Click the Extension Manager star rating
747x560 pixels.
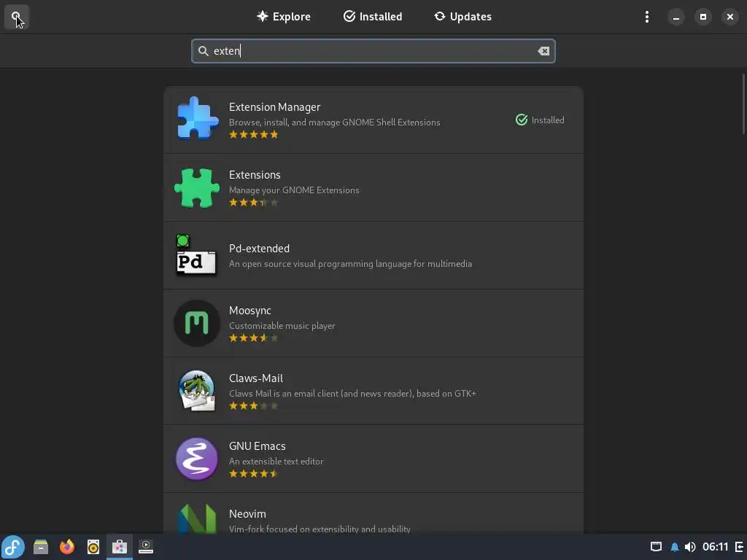tap(253, 135)
